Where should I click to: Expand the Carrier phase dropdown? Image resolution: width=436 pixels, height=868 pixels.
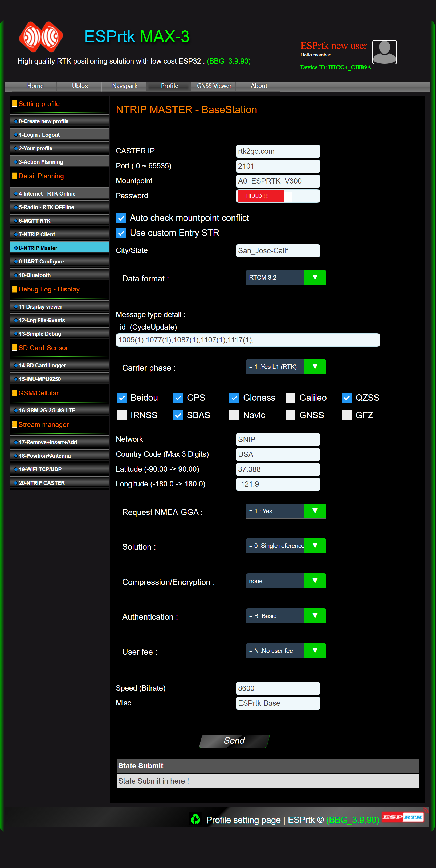286,367
